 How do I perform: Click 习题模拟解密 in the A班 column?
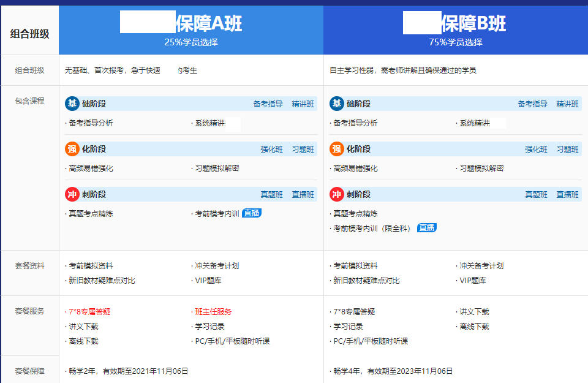(x=217, y=169)
